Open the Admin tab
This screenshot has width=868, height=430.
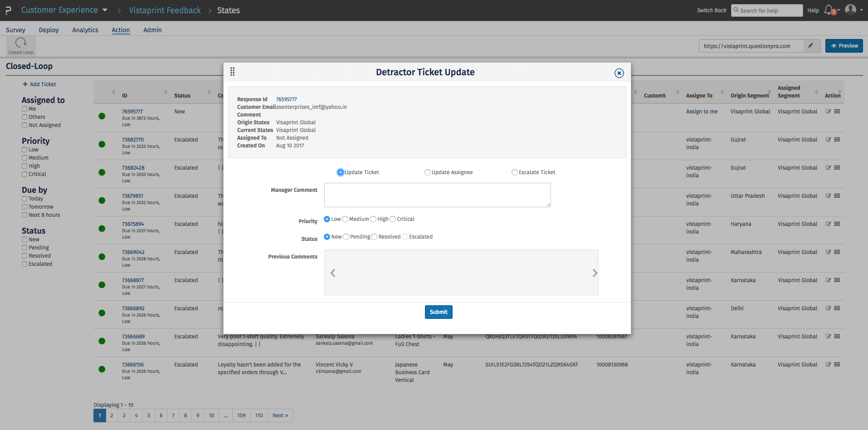[x=152, y=30]
